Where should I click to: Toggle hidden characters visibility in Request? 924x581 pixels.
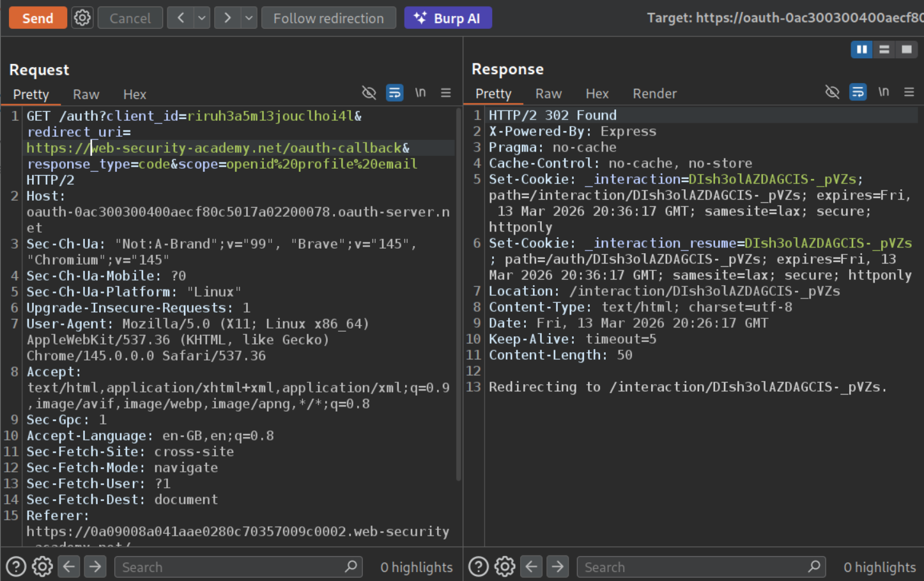coord(369,93)
